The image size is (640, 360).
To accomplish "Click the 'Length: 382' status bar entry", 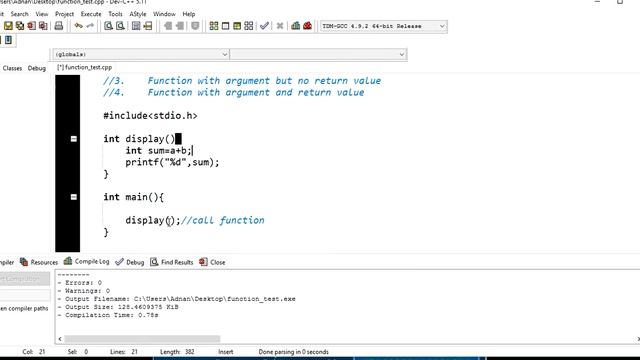I will 177,352.
